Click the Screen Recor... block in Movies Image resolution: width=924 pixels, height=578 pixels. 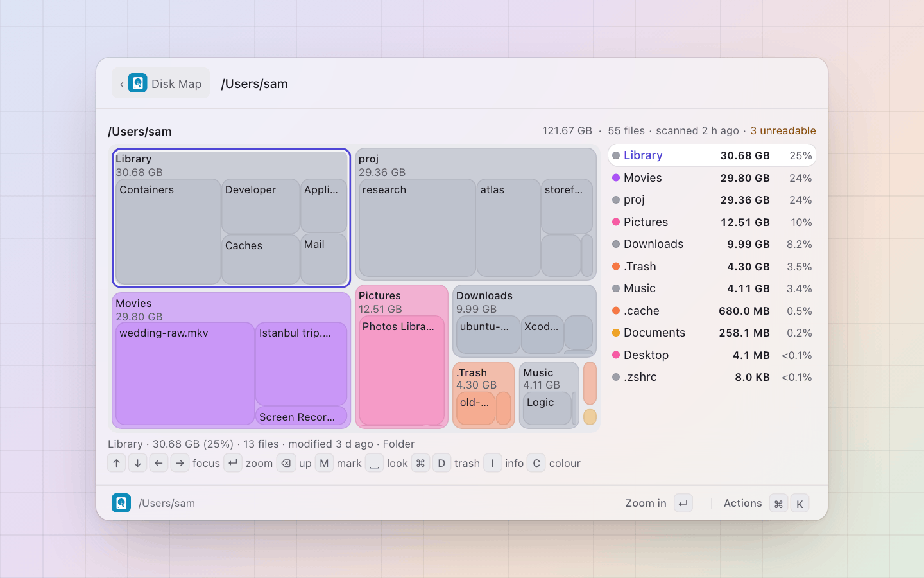(301, 416)
